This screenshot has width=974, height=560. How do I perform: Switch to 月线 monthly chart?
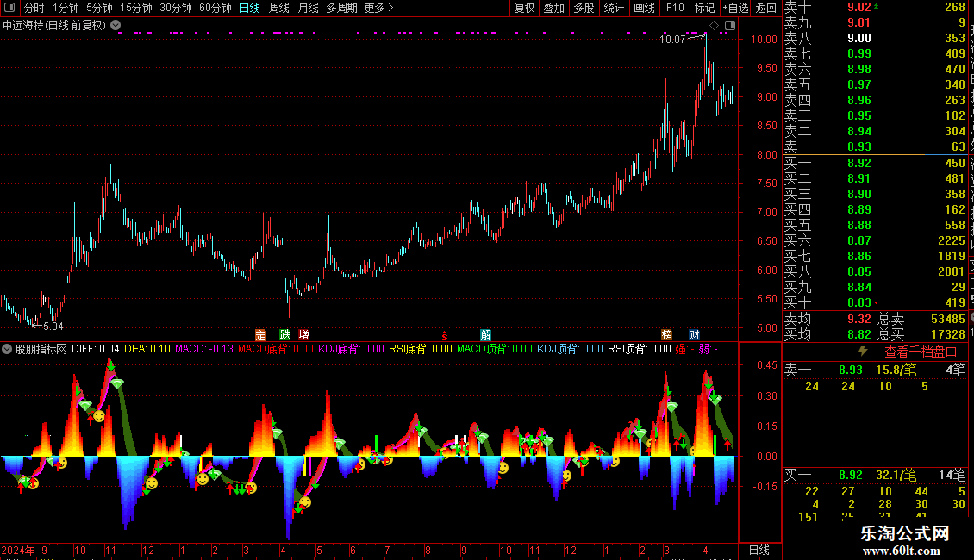pyautogui.click(x=308, y=8)
